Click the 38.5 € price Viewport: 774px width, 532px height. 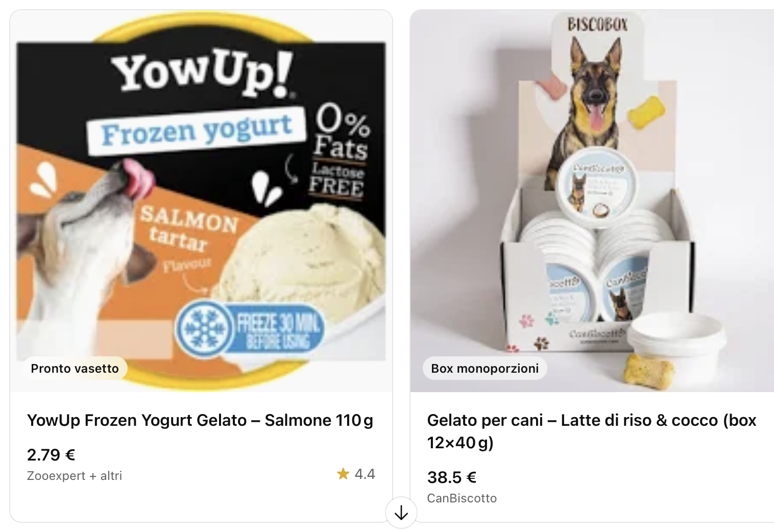tap(452, 477)
